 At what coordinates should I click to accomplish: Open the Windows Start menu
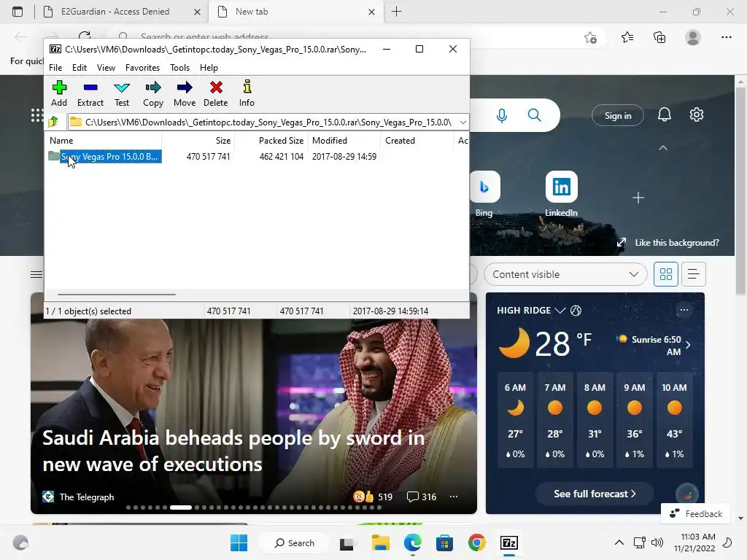tap(239, 542)
